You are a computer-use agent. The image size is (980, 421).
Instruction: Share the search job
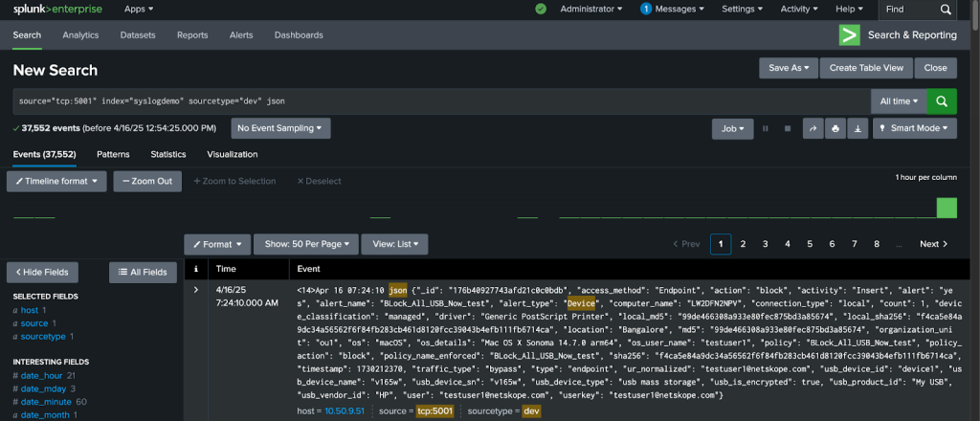(x=813, y=128)
